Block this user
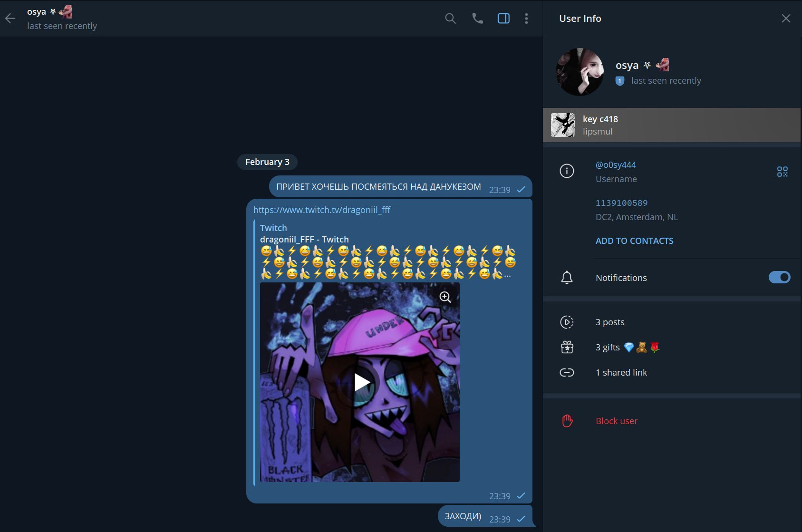The image size is (802, 532). click(x=616, y=421)
